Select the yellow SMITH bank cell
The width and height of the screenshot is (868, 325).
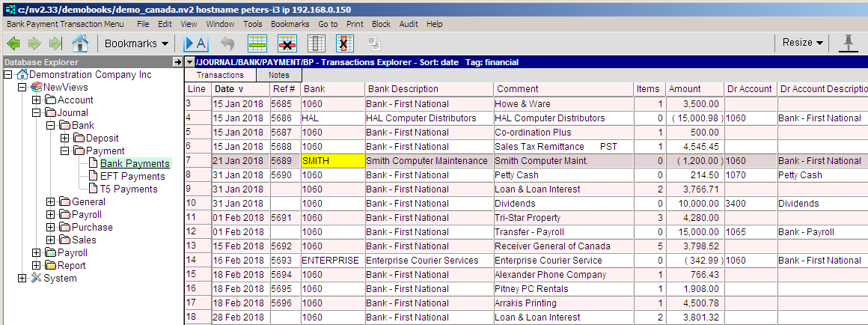point(332,161)
